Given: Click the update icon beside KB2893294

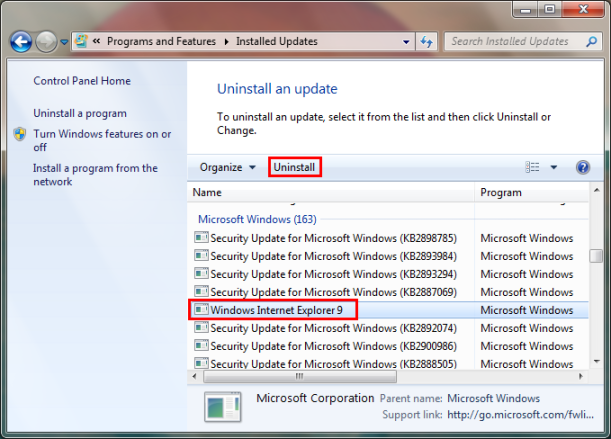Looking at the screenshot, I should point(201,273).
